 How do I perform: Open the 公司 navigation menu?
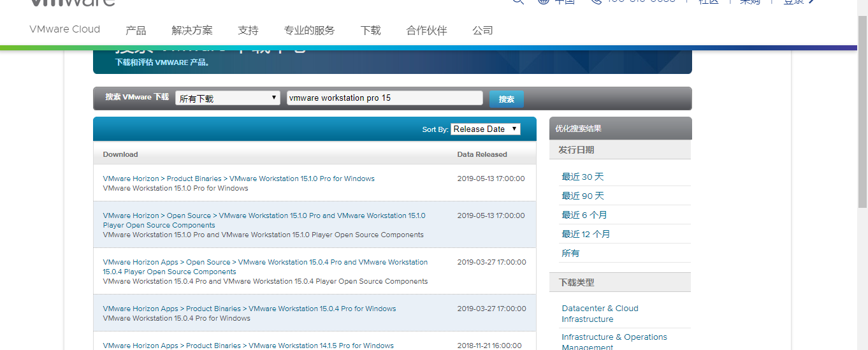(482, 30)
